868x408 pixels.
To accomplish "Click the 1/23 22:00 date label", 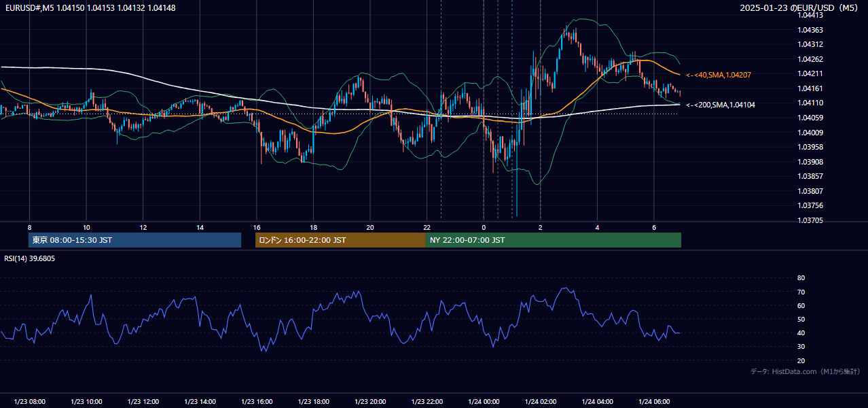I will click(427, 402).
